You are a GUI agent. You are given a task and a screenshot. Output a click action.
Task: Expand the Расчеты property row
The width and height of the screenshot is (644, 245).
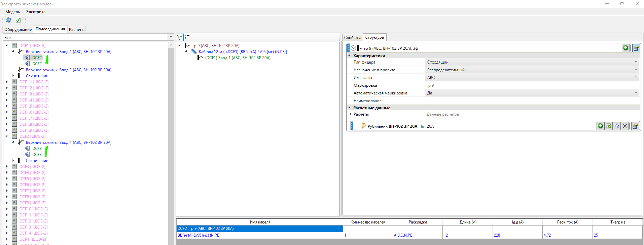(x=351, y=114)
